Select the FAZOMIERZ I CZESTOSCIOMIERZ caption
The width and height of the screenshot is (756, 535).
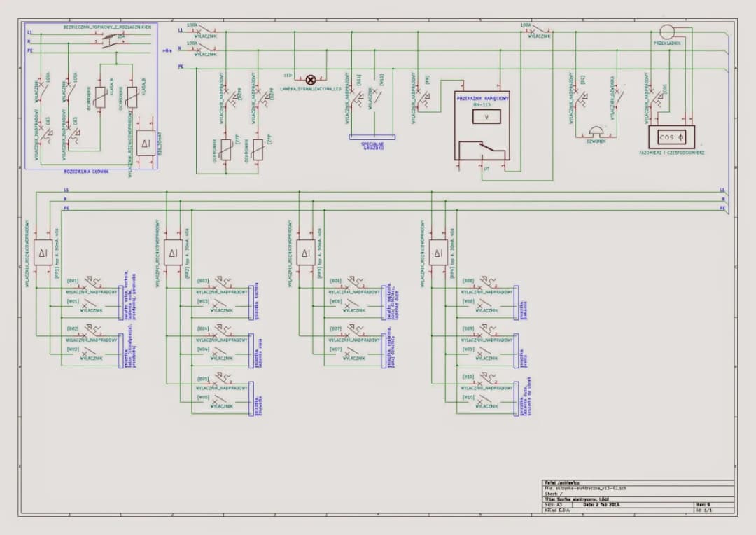pos(671,152)
